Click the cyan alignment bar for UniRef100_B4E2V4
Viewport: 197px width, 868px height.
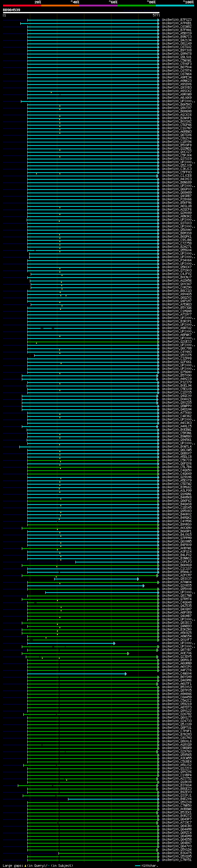[114, 799]
